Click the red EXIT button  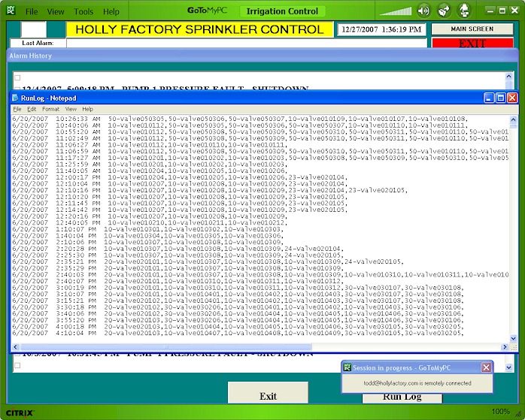pos(472,43)
